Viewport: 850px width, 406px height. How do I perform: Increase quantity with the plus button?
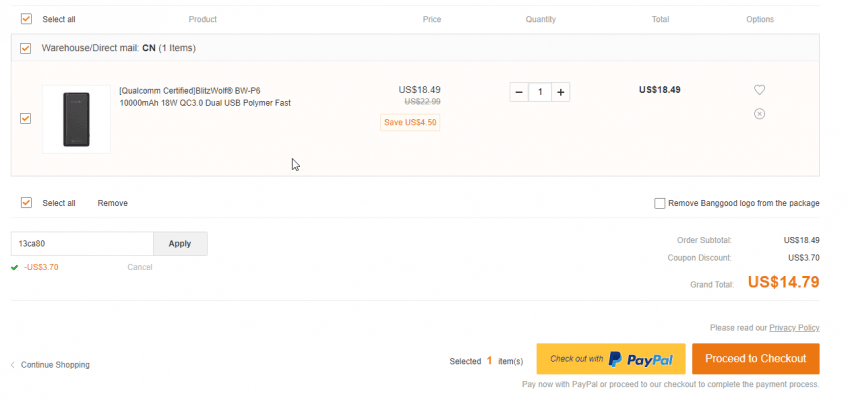click(561, 92)
